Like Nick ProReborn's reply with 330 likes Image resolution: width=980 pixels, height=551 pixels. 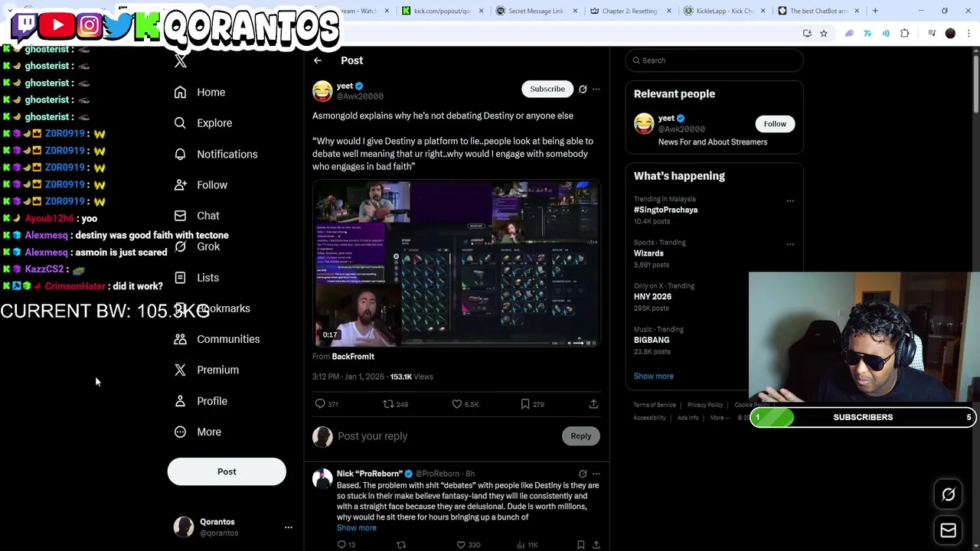[x=461, y=545]
